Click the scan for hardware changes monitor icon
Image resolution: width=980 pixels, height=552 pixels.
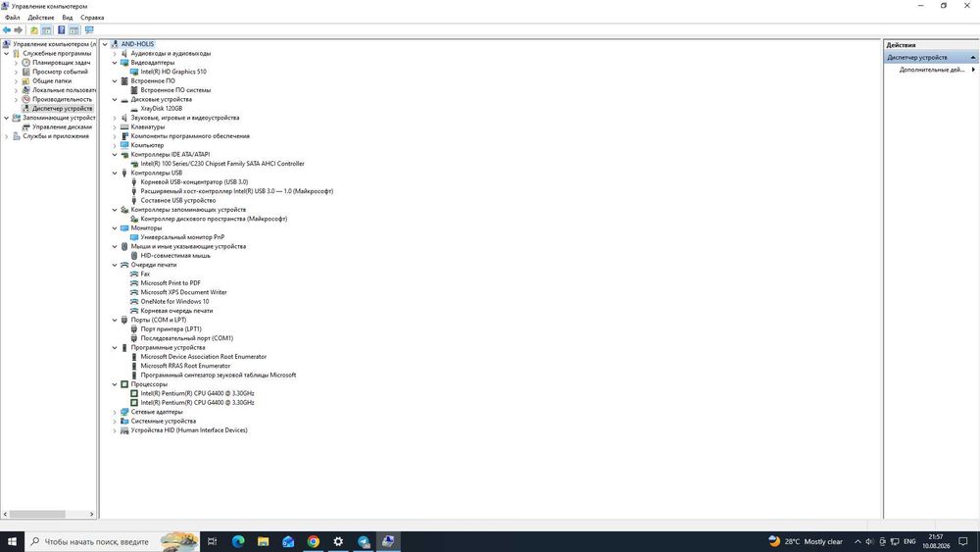[x=89, y=30]
